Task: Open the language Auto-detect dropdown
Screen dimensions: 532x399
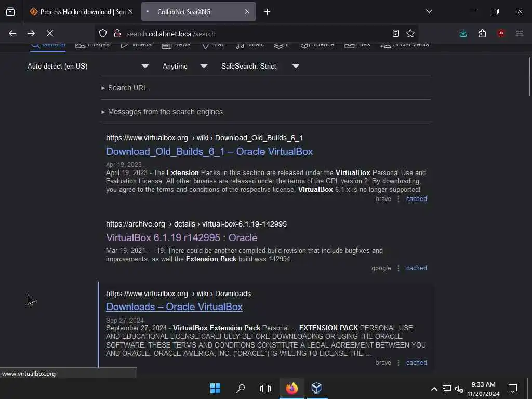Action: 88,66
